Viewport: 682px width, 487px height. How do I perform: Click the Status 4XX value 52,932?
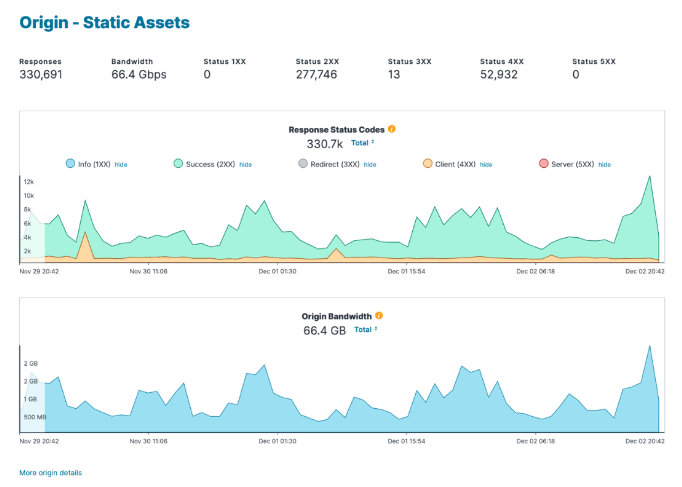499,74
